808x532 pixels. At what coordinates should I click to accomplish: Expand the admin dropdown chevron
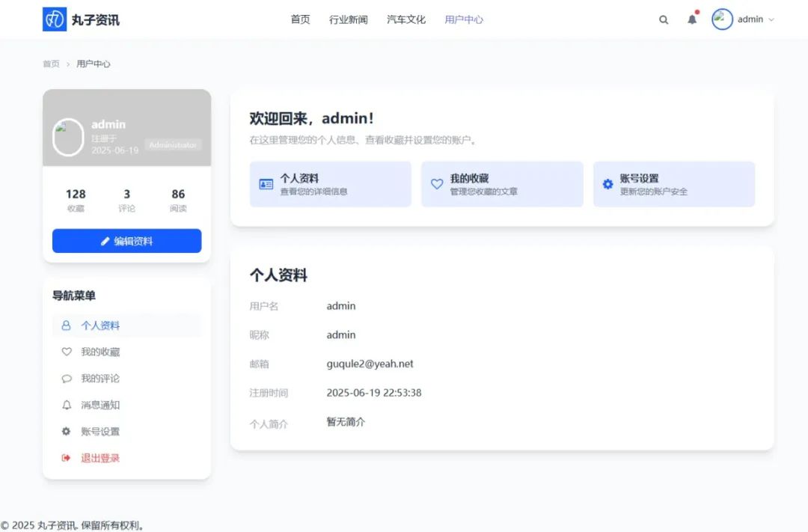(771, 19)
